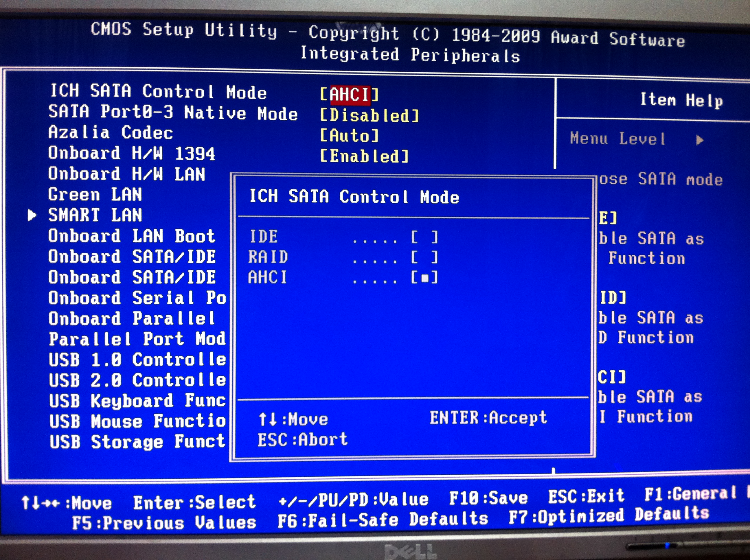Select the AHCI option radio bracket
Screen dimensions: 750x560
click(424, 278)
